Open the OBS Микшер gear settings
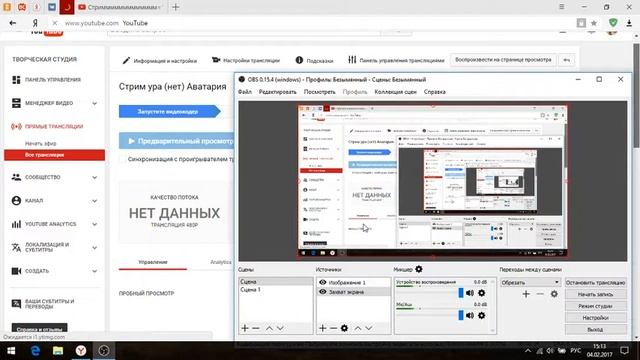The width and height of the screenshot is (640, 360). click(419, 269)
